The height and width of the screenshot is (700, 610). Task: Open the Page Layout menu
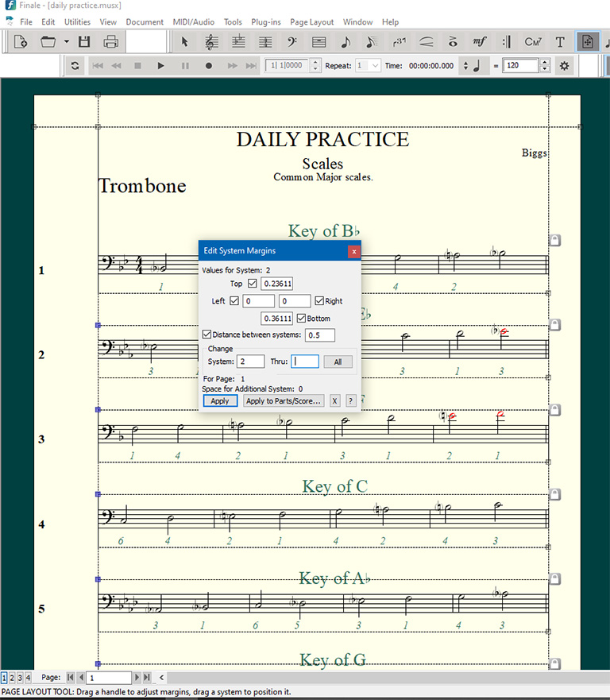[x=311, y=22]
